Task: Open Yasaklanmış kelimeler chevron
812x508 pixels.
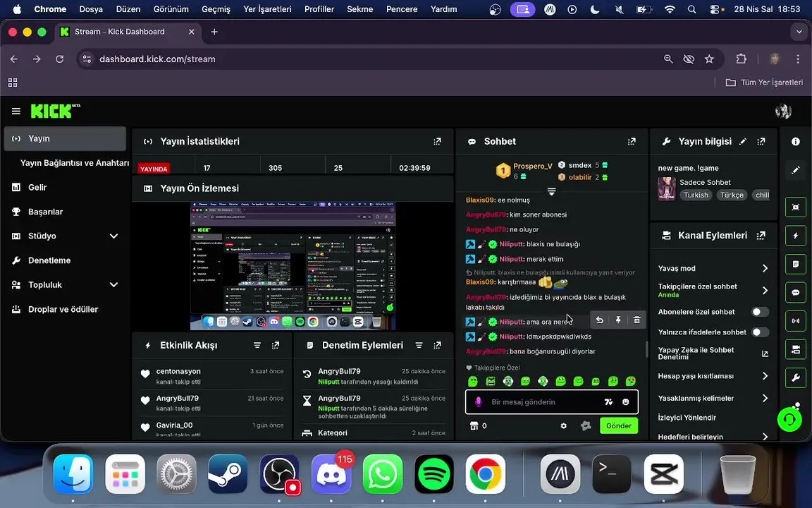Action: [x=765, y=398]
